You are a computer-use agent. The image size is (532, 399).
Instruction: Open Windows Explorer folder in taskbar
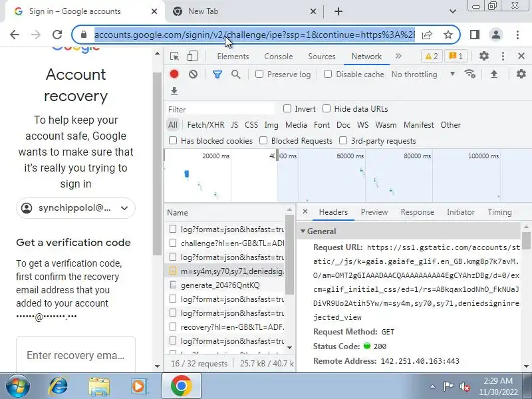[98, 386]
